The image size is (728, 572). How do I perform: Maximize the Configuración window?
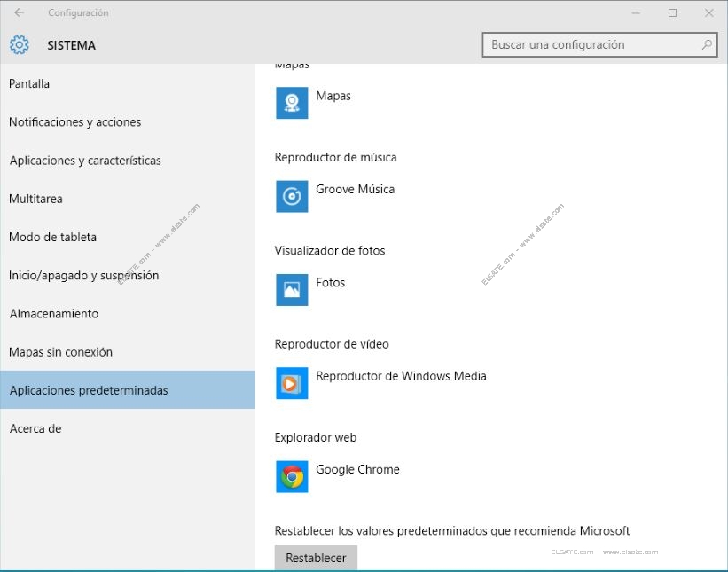[672, 13]
